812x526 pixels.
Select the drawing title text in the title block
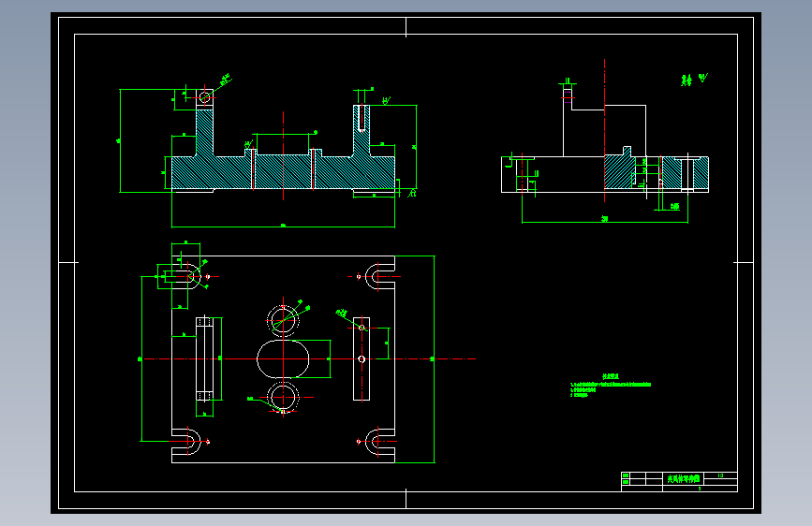pos(683,479)
